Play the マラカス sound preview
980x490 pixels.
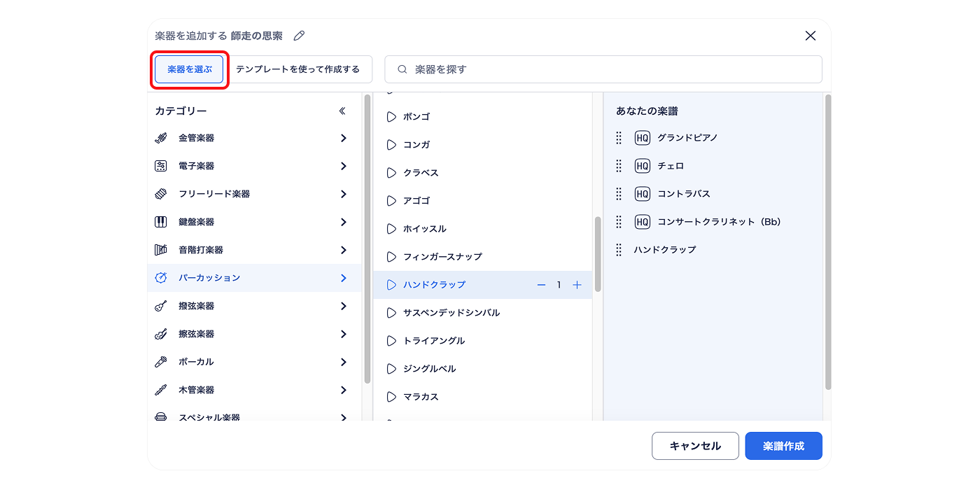(x=391, y=397)
